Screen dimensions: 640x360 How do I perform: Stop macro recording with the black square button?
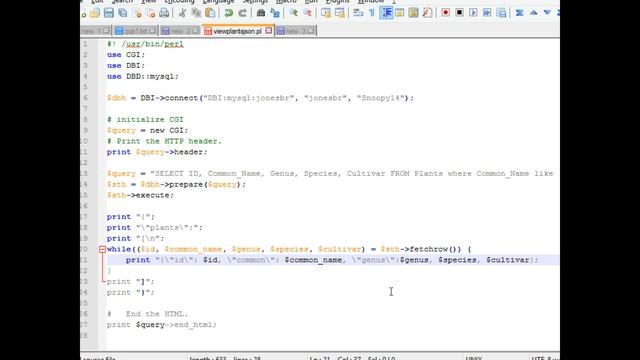click(459, 13)
